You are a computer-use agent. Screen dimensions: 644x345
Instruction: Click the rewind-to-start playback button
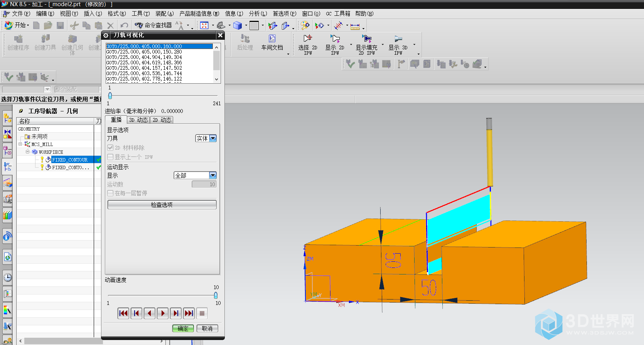point(123,313)
